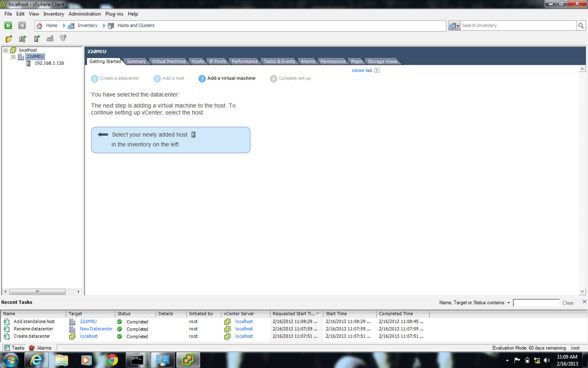Click the Recent Tasks filter text field

point(536,303)
